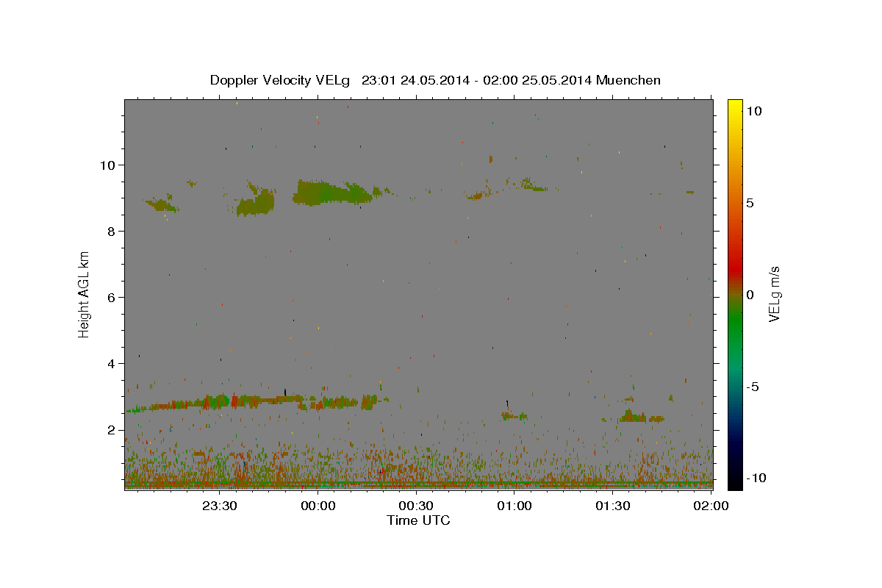Click the colorbar label '-5'
Screen dimensions: 882x588
752,387
